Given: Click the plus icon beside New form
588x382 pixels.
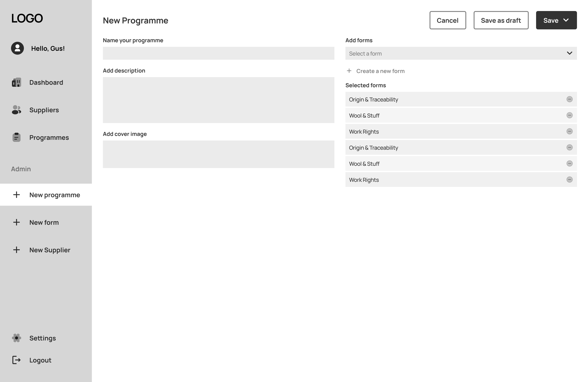Looking at the screenshot, I should coord(17,222).
